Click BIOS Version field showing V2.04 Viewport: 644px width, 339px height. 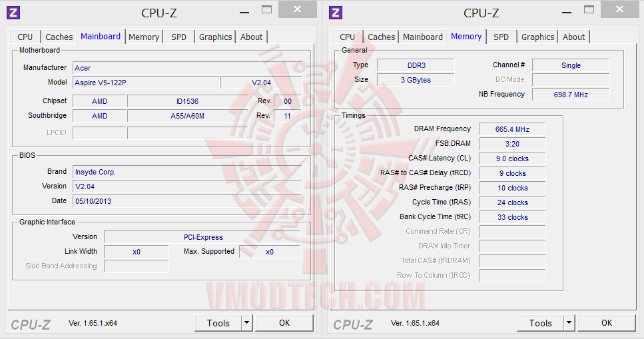tap(187, 186)
